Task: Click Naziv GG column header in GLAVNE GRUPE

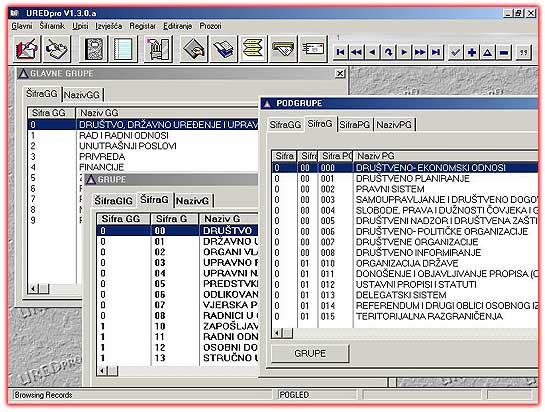Action: pos(167,113)
